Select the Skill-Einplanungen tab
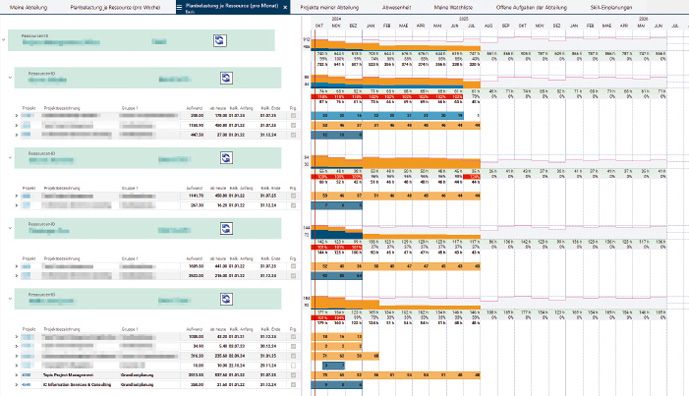Image resolution: width=689 pixels, height=396 pixels. point(611,7)
